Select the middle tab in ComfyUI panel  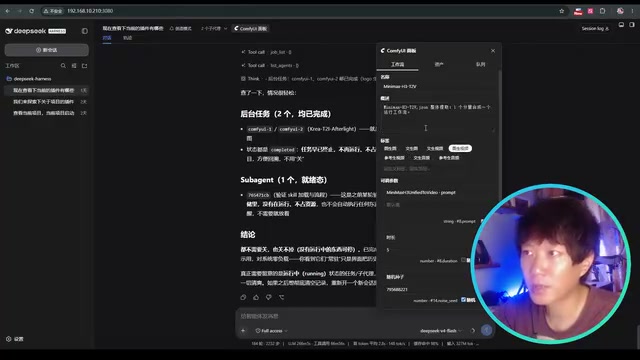point(439,64)
